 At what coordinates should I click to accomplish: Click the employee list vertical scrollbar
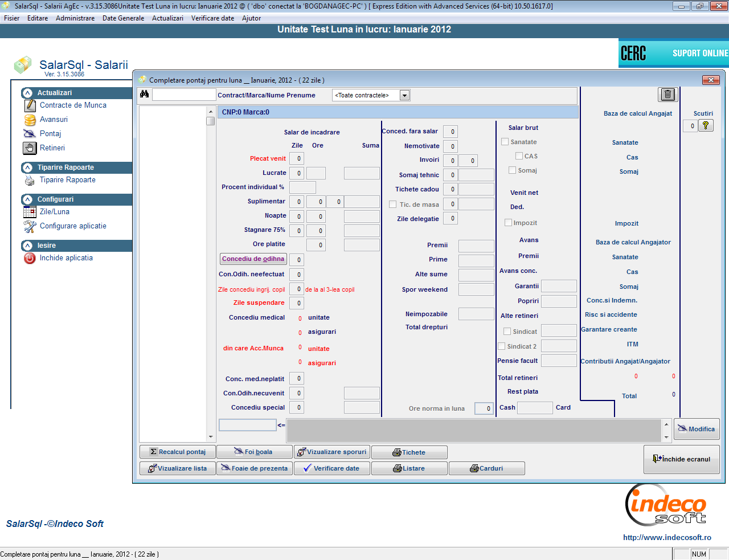pos(211,273)
